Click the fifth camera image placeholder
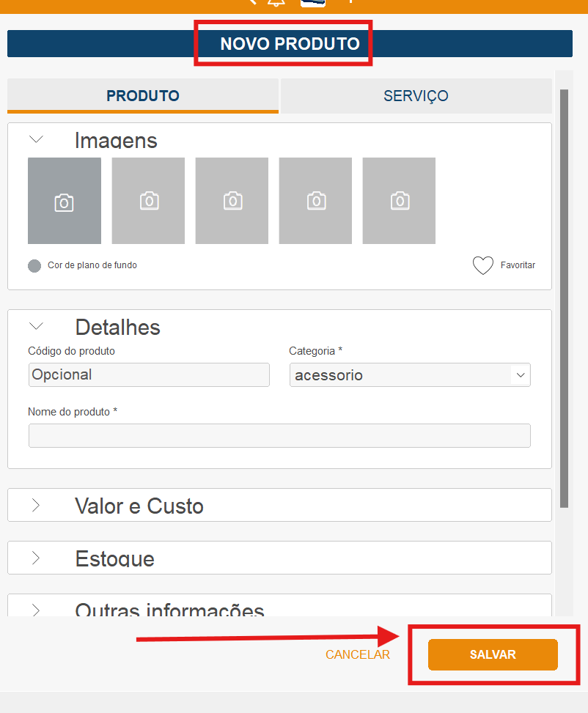Viewport: 588px width, 713px height. 399,201
